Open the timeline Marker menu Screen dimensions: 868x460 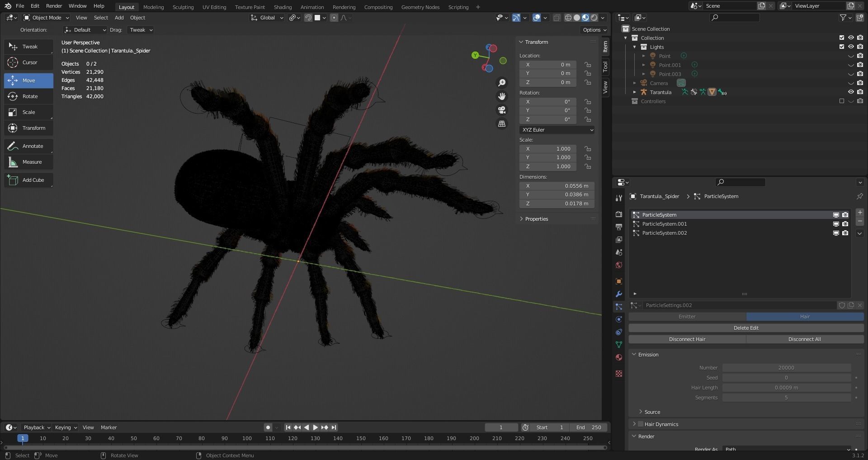click(108, 427)
